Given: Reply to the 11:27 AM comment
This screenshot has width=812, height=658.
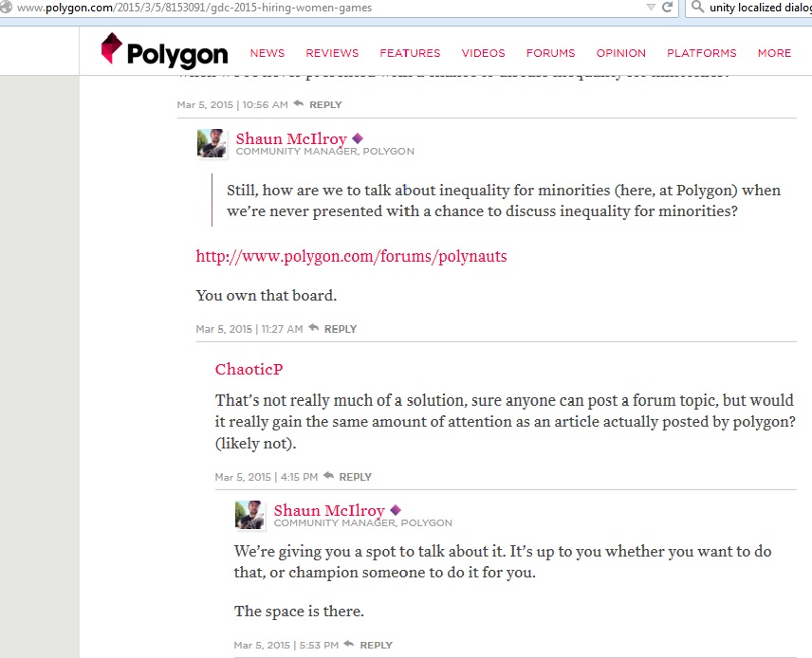Looking at the screenshot, I should pyautogui.click(x=341, y=329).
